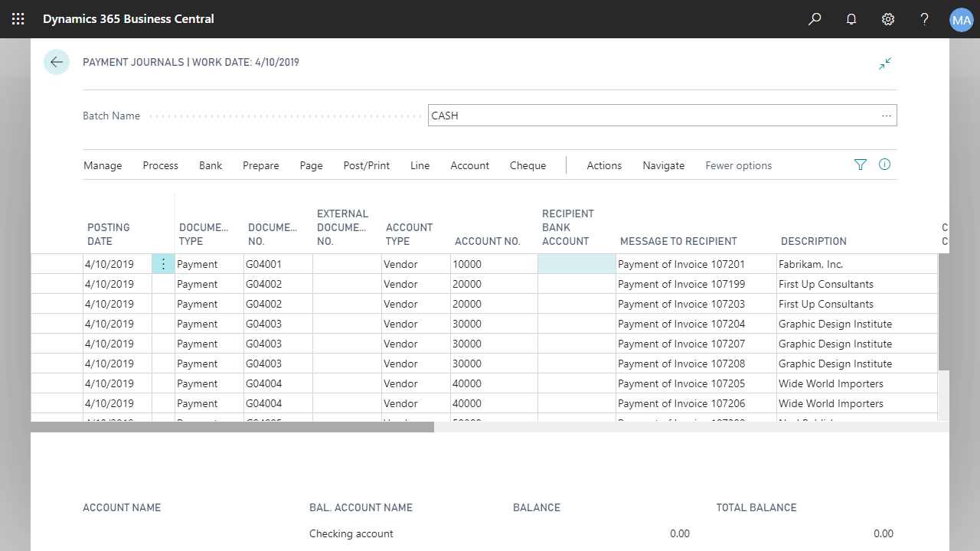The image size is (980, 551).
Task: Open the notifications bell
Action: tap(851, 19)
